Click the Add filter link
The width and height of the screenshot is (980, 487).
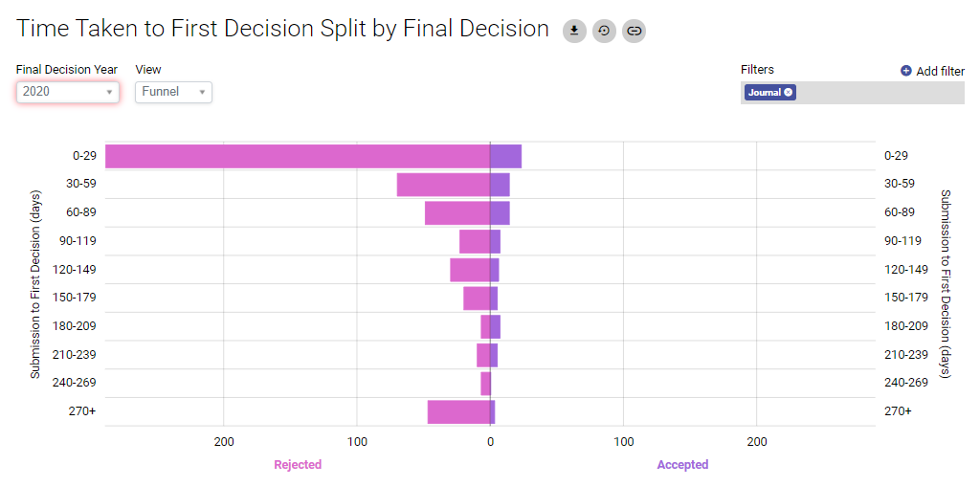(x=940, y=71)
